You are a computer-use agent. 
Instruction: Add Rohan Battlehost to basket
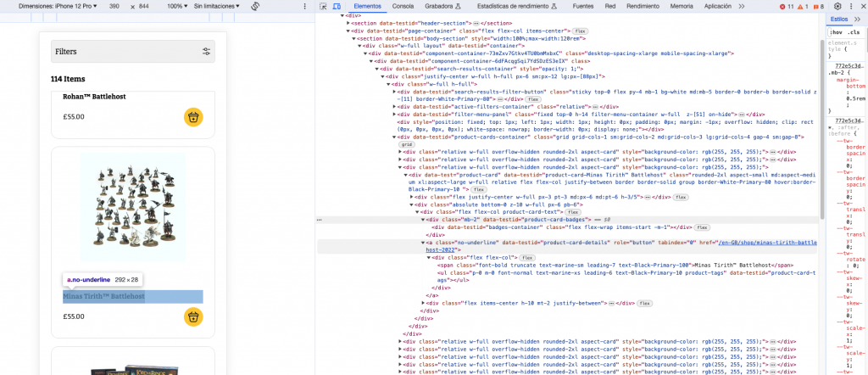[193, 117]
